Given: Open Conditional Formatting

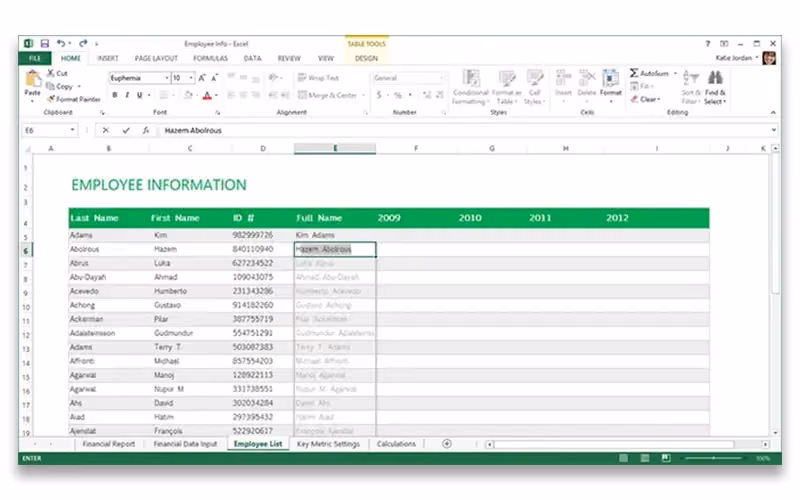Looking at the screenshot, I should click(x=470, y=87).
